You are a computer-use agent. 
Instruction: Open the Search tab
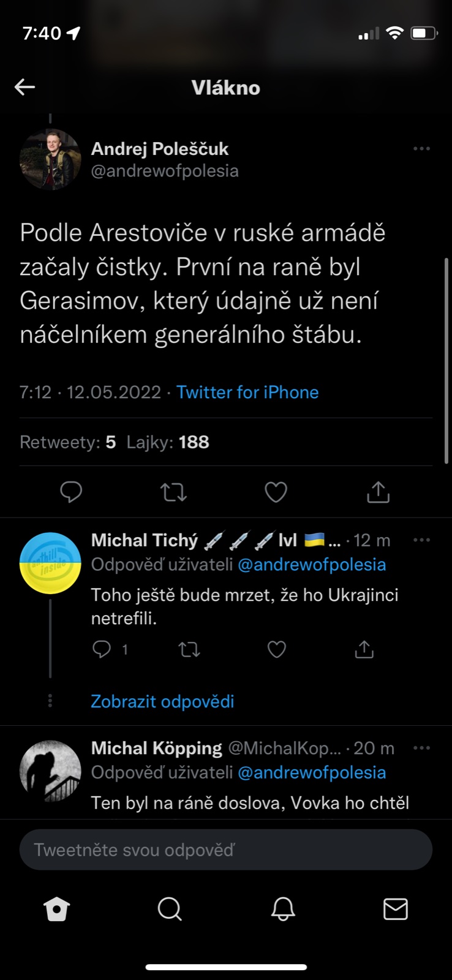point(170,910)
